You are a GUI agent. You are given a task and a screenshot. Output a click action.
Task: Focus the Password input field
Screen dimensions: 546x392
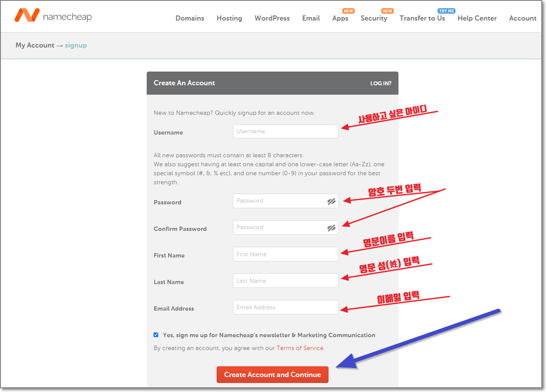286,201
